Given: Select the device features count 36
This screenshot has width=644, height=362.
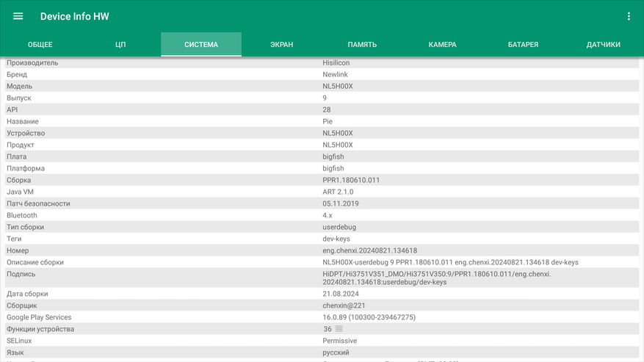Looking at the screenshot, I should (328, 329).
